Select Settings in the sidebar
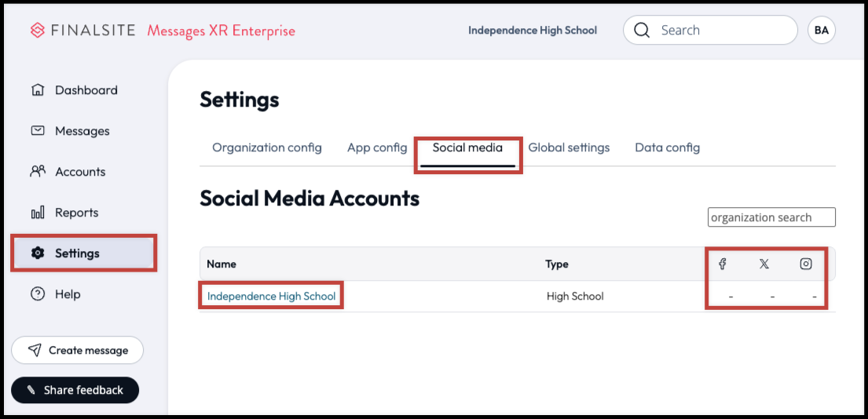This screenshot has height=419, width=868. tap(84, 253)
